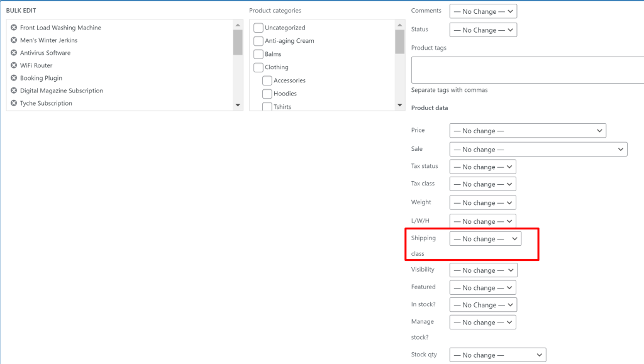Viewport: 644px width, 364px height.
Task: Click the categories list scrollbar thumb
Action: click(x=399, y=41)
